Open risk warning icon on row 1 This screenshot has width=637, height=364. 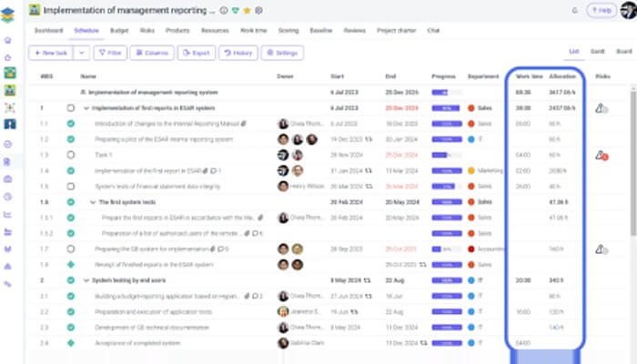602,108
